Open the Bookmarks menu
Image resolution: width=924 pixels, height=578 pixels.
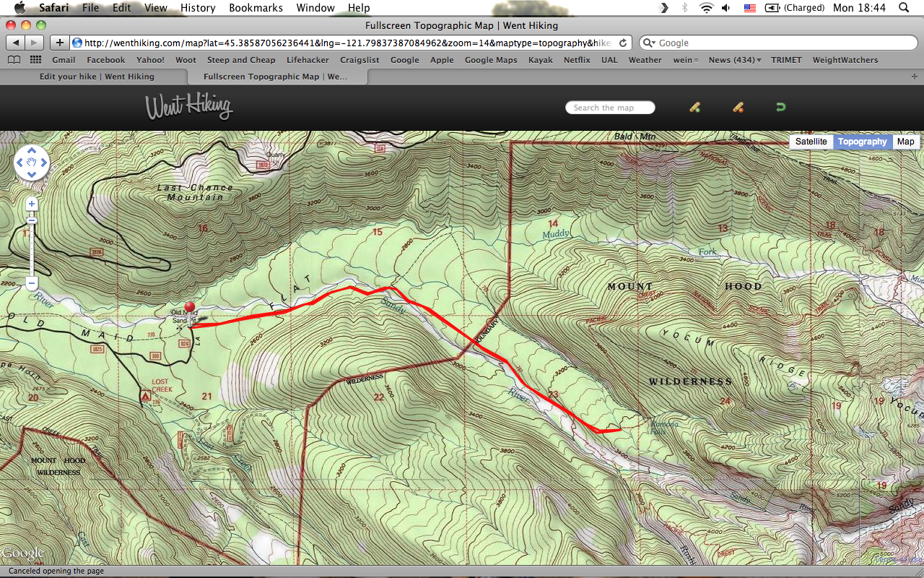tap(256, 8)
